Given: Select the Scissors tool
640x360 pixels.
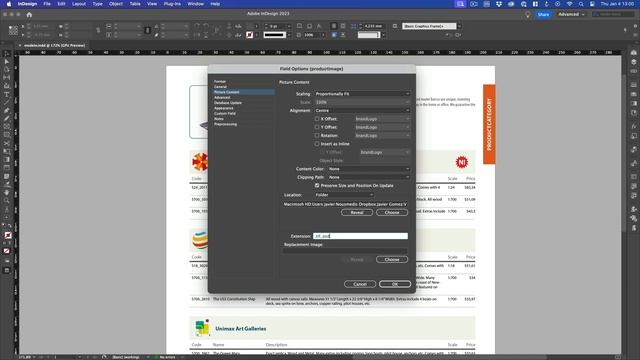Looking at the screenshot, I should coord(7,143).
